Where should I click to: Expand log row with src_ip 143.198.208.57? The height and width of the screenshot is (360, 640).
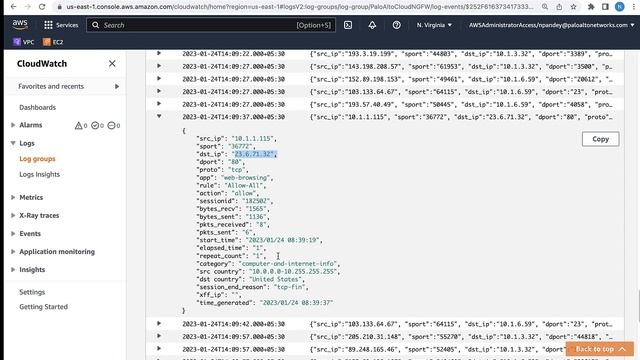click(159, 66)
